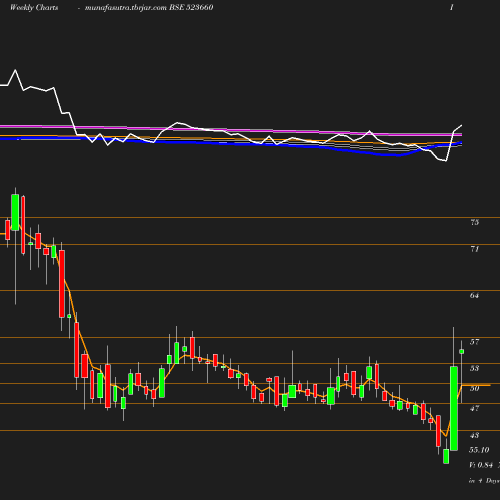Select the 47 price level label
Viewport: 500px width, 500px height.
(475, 408)
